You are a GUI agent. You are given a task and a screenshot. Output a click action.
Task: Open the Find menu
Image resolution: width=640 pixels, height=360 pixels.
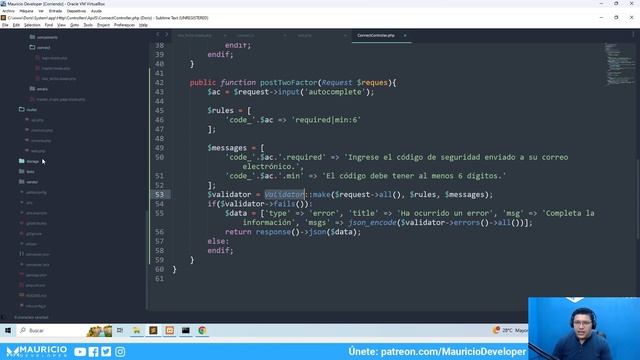[x=49, y=25]
